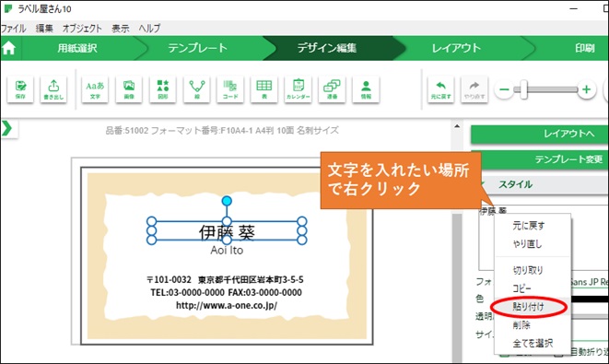Viewport: 609px width, 364px height.
Task: Insert a Table (表) via toolbar icon
Action: (264, 89)
